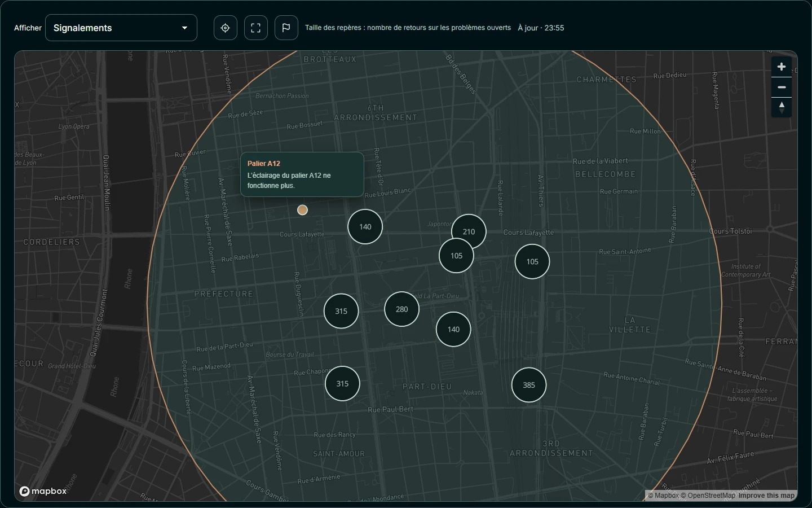Image resolution: width=812 pixels, height=508 pixels.
Task: Click the Improve this map link
Action: 766,496
